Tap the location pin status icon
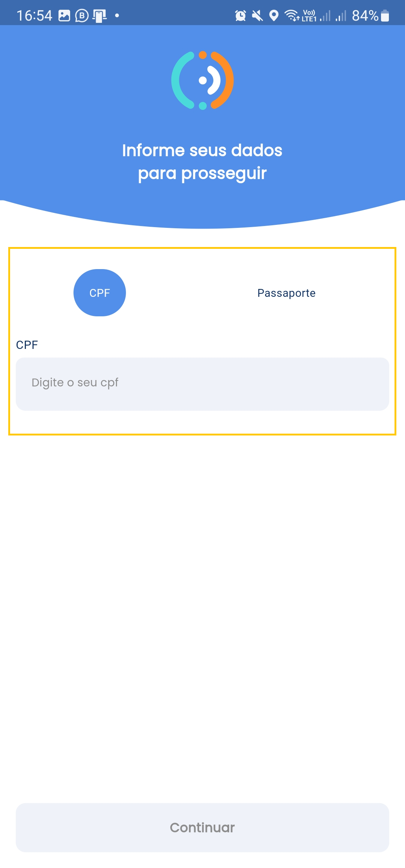 click(274, 16)
